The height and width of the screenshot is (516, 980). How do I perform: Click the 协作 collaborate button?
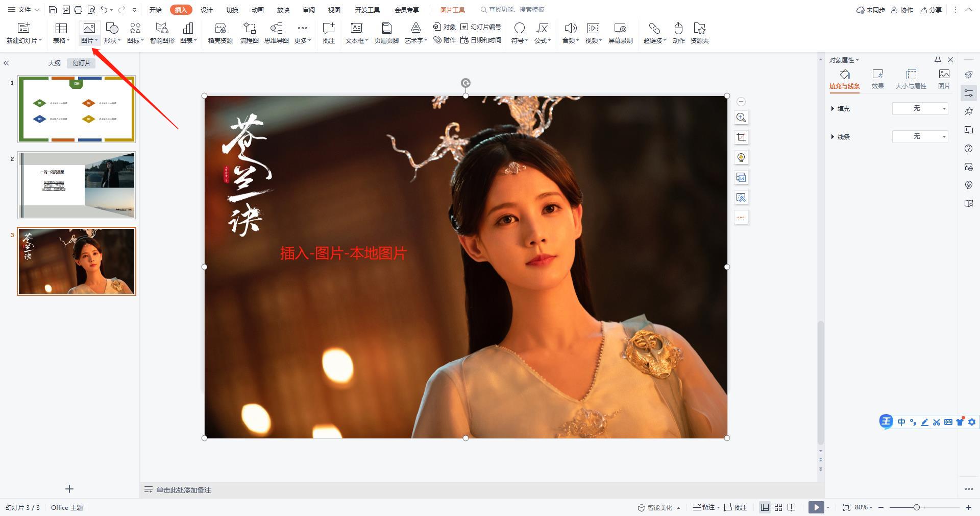coord(902,10)
